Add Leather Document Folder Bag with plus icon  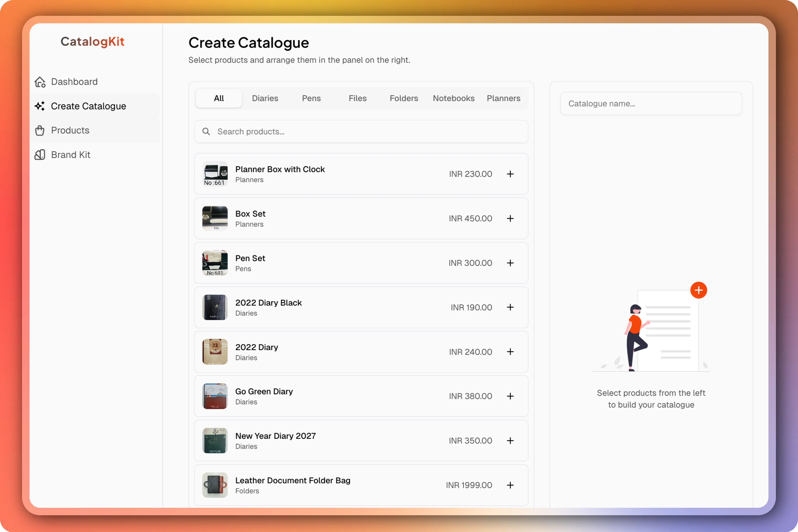[x=510, y=485]
